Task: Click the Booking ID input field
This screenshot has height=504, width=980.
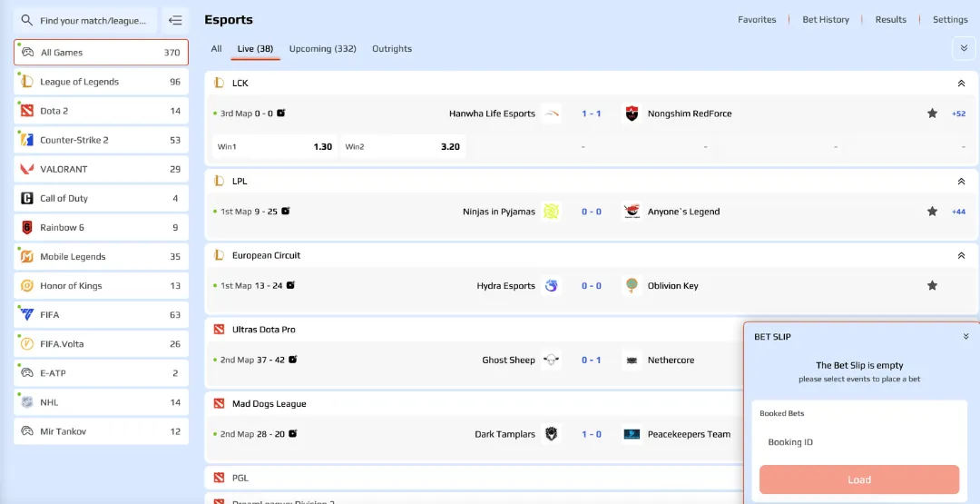Action: [x=858, y=442]
